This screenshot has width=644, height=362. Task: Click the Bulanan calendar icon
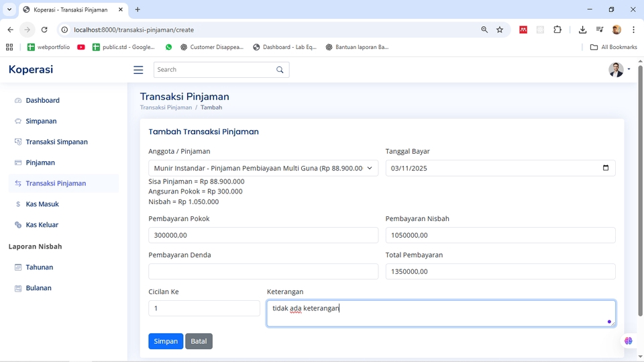(x=18, y=288)
